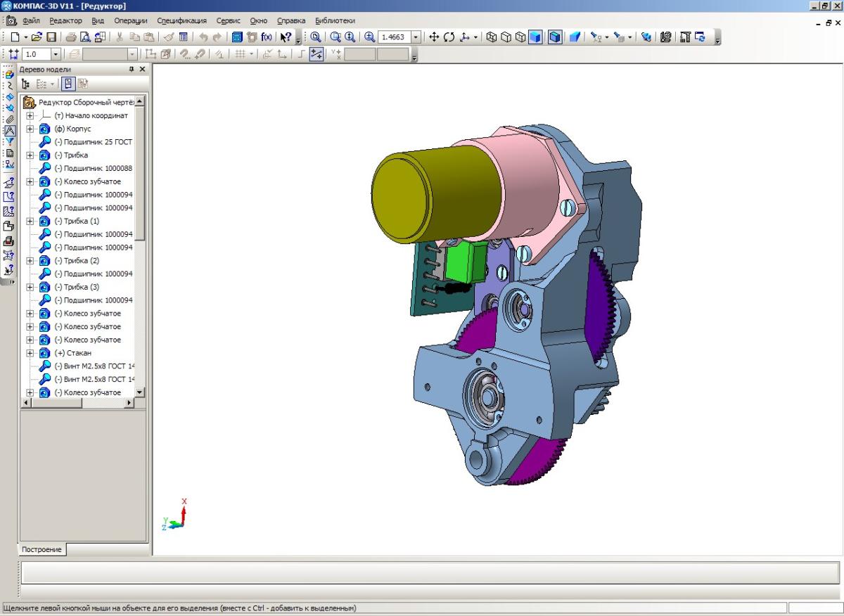Open the zoom scale 1.4663 dropdown
This screenshot has height=616, width=844.
click(x=416, y=37)
